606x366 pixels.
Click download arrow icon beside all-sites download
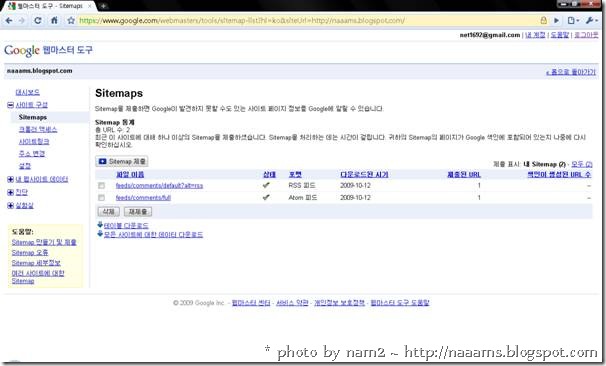click(x=100, y=234)
